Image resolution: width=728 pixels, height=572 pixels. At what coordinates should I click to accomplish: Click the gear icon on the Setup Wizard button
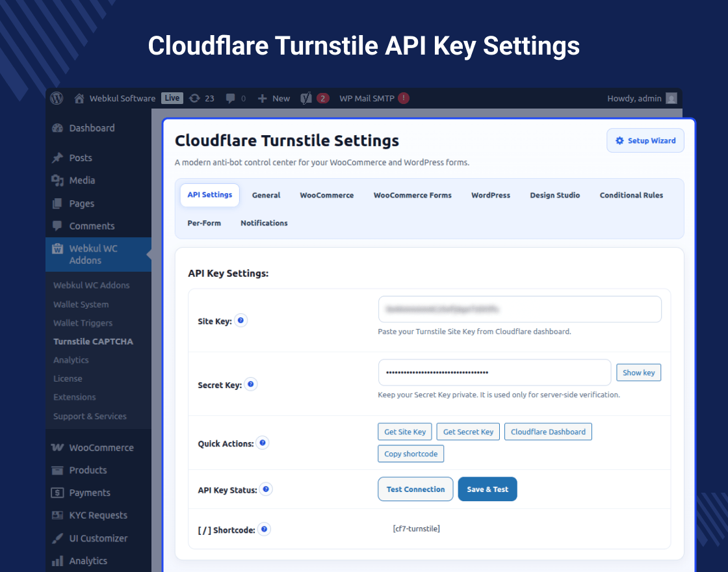click(619, 140)
